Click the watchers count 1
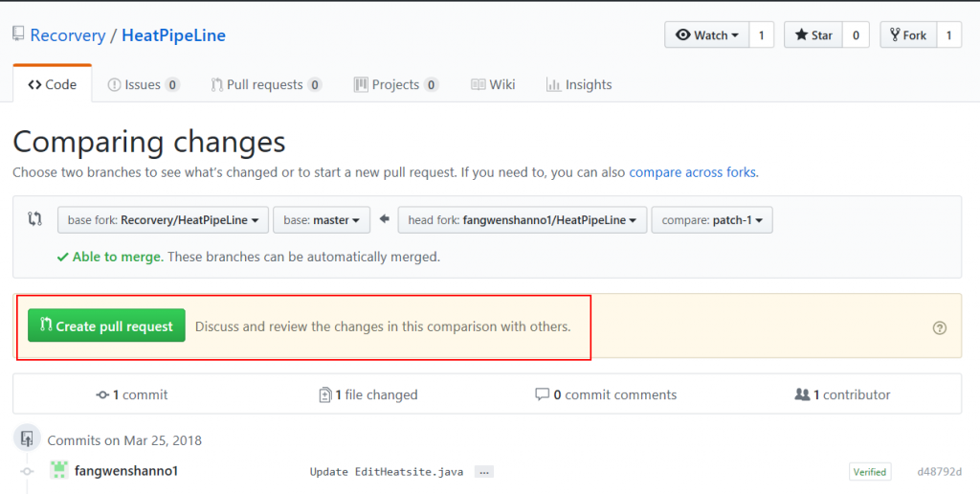This screenshot has width=980, height=494. (x=761, y=35)
